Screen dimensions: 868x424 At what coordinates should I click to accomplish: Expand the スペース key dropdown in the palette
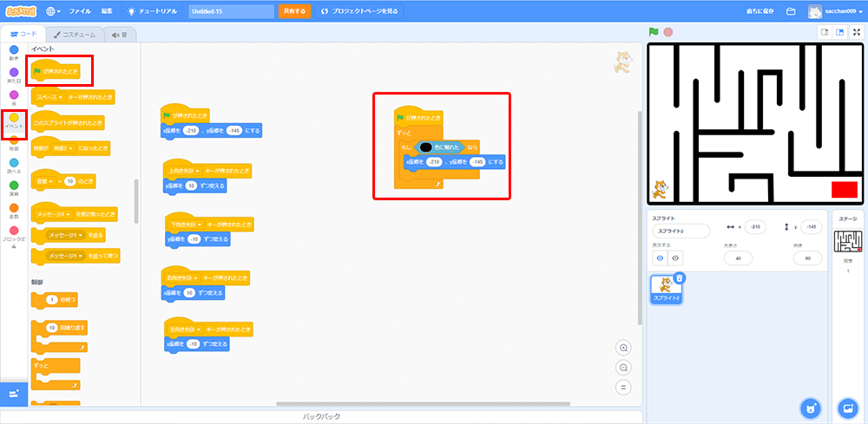point(76,97)
